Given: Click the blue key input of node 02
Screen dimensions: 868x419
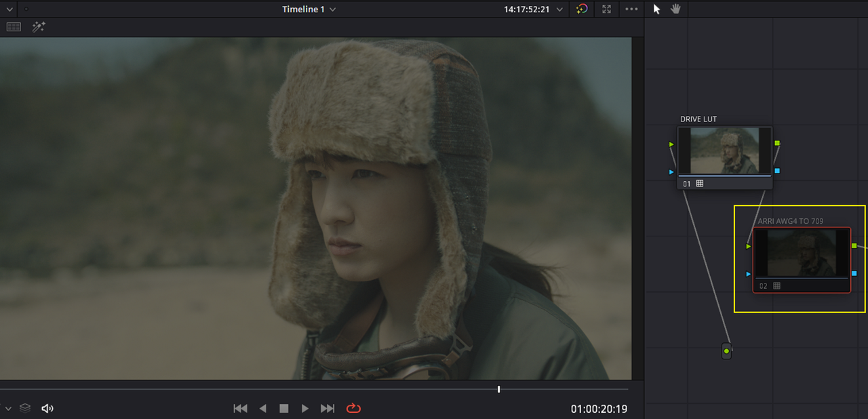Looking at the screenshot, I should pos(749,274).
